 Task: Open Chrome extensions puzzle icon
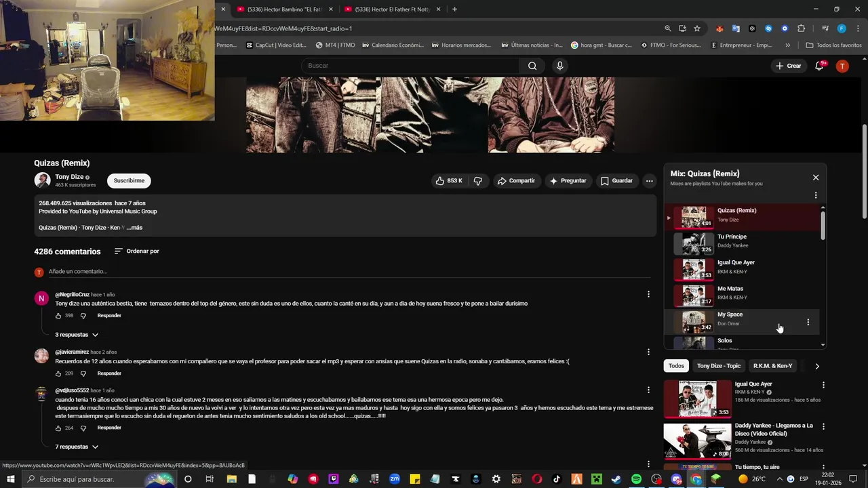[801, 28]
